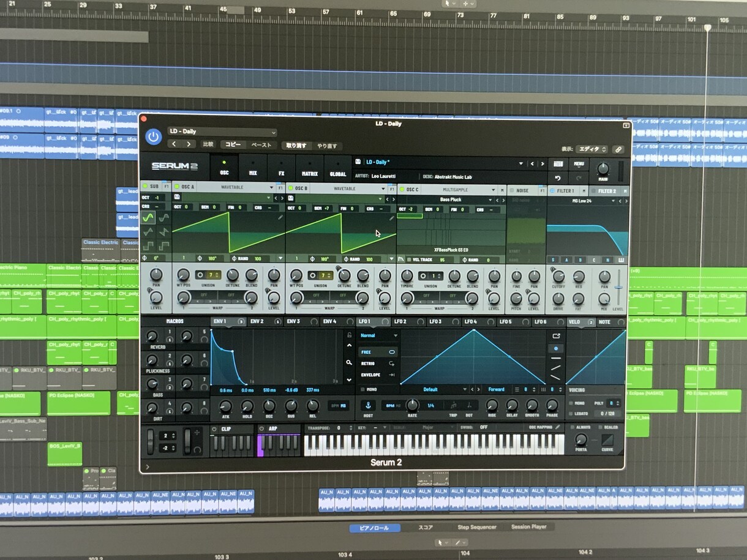Click the ペースト paste button
747x560 pixels.
[261, 146]
